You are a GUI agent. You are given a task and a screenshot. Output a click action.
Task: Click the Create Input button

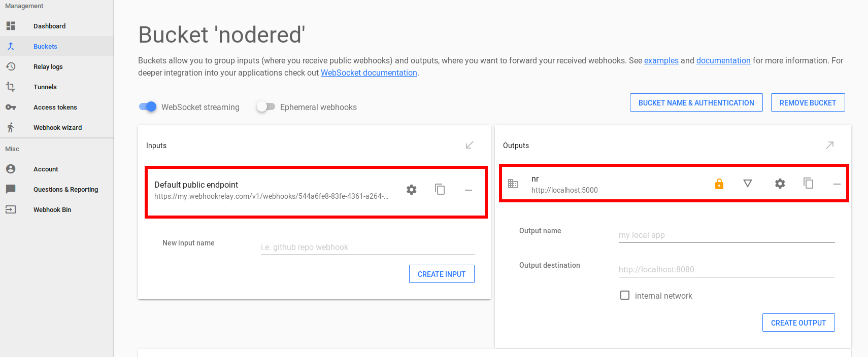(x=442, y=274)
